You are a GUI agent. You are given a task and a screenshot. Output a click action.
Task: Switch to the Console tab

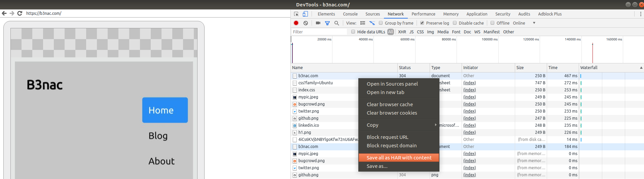[x=350, y=14]
